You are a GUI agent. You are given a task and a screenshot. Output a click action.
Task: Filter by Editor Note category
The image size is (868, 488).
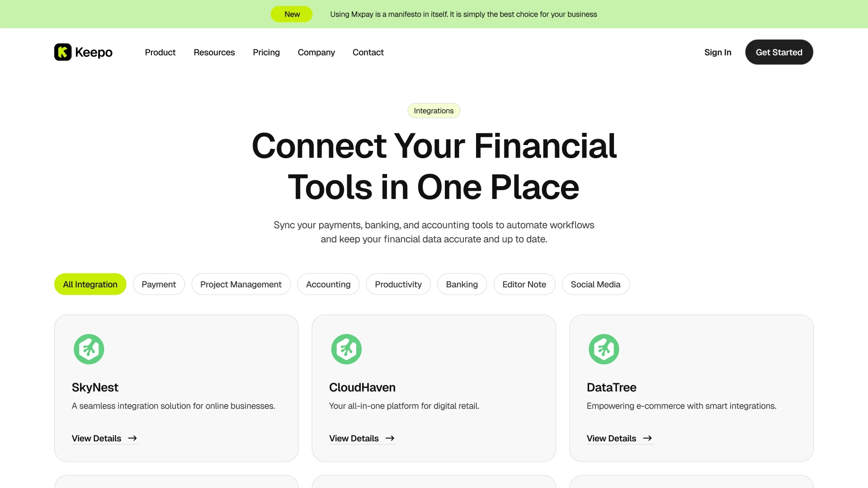(524, 284)
